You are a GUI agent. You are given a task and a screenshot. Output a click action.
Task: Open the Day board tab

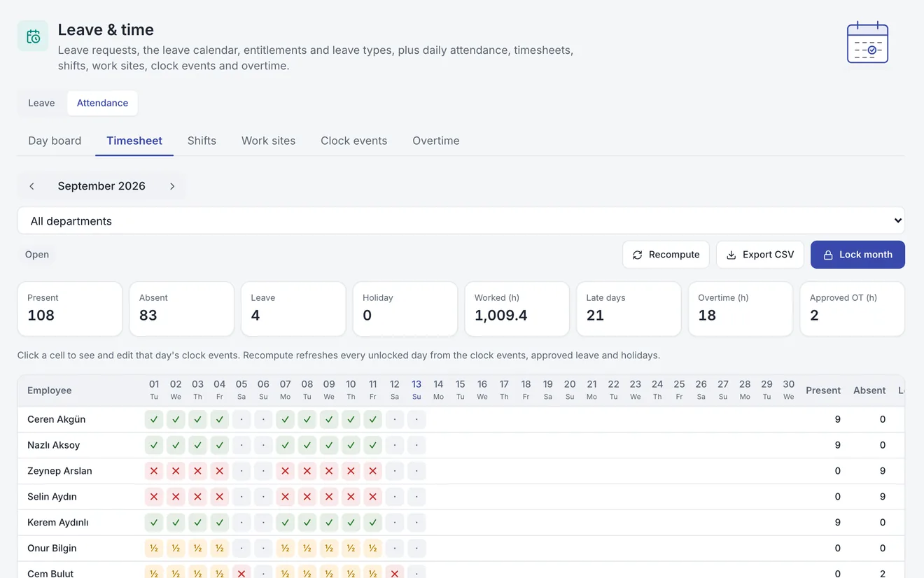point(55,141)
